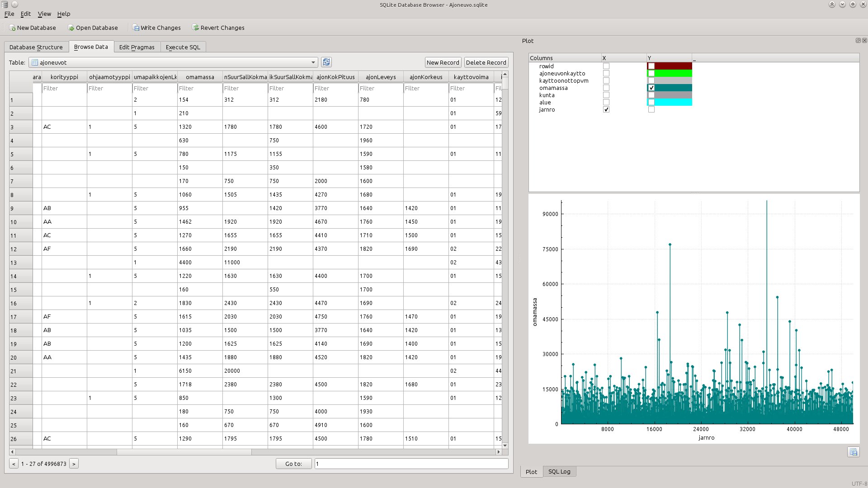Uncheck the jarnro X axis checkbox
The height and width of the screenshot is (488, 868).
(606, 109)
